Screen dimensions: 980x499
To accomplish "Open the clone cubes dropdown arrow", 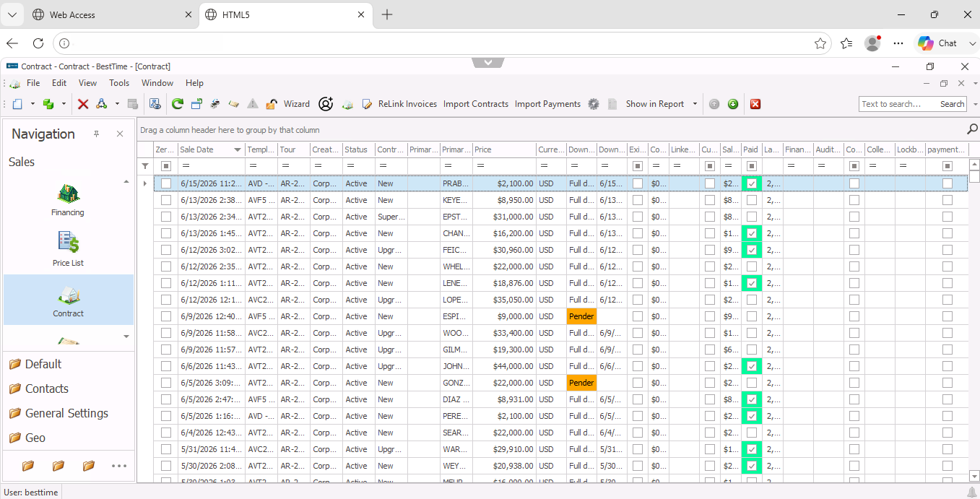I will coord(64,104).
